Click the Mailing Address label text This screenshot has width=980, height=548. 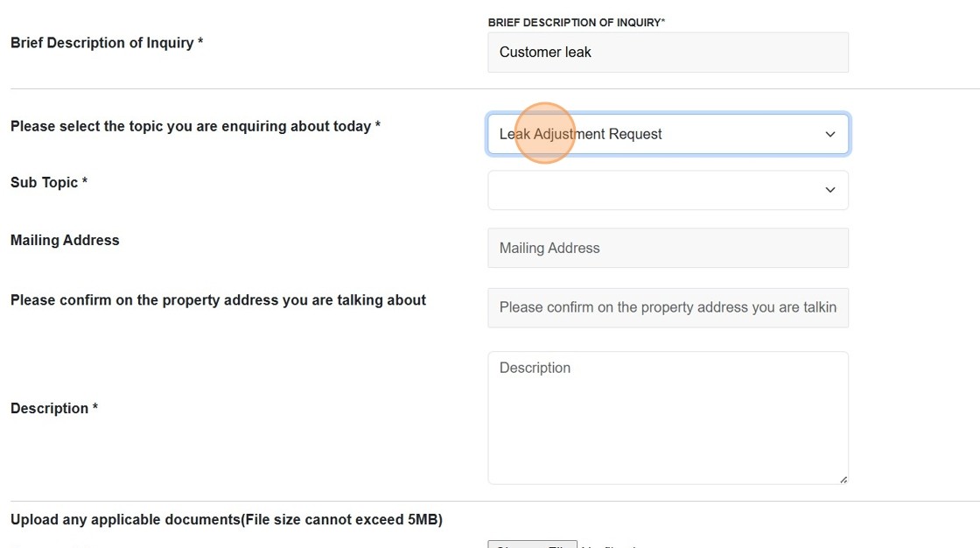pos(65,240)
